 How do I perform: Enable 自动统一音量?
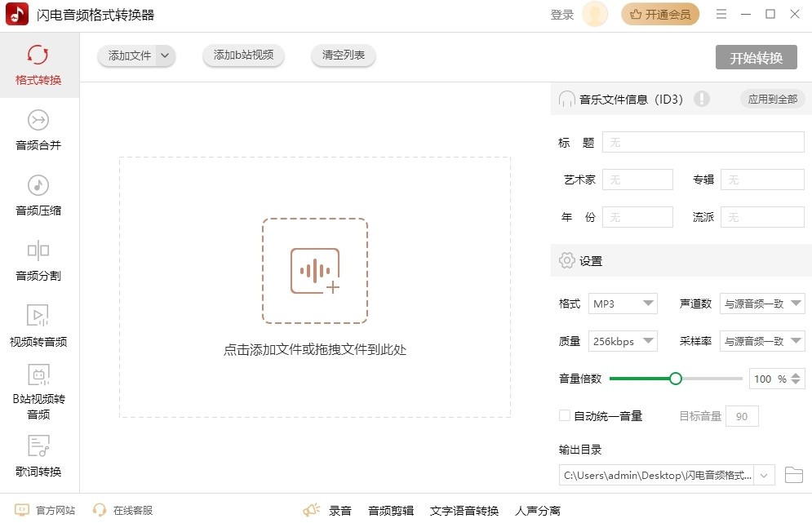564,415
